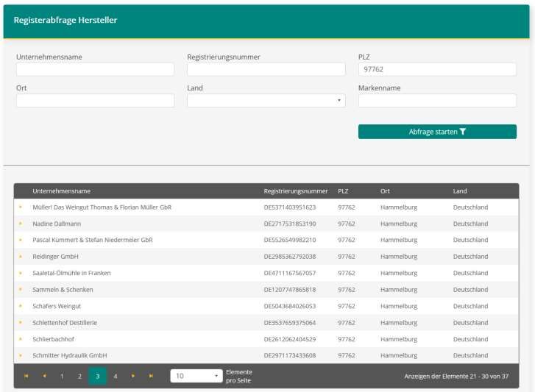This screenshot has height=392, width=535.
Task: Expand Sammeln & Schenken row
Action: pyautogui.click(x=21, y=290)
